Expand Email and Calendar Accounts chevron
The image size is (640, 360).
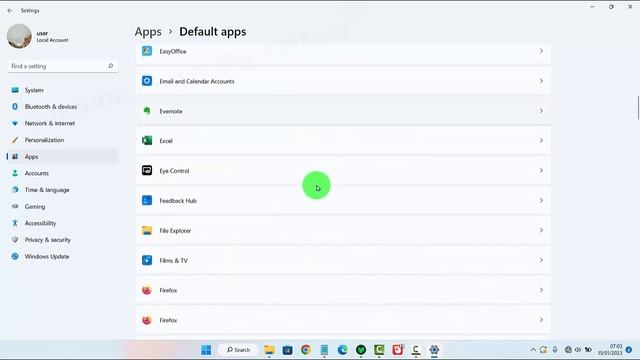(x=541, y=81)
